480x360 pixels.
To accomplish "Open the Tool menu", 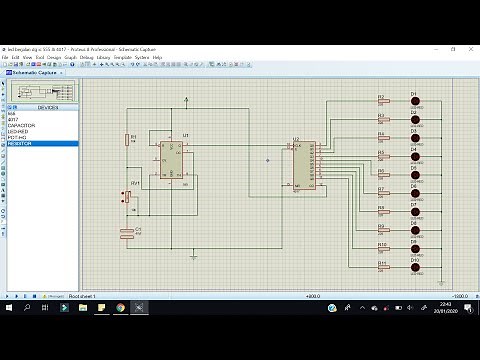I will [40, 57].
